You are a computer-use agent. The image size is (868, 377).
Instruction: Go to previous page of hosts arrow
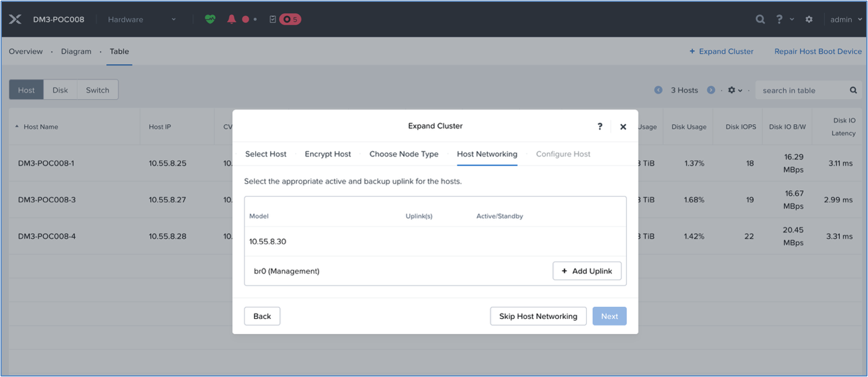pos(658,90)
